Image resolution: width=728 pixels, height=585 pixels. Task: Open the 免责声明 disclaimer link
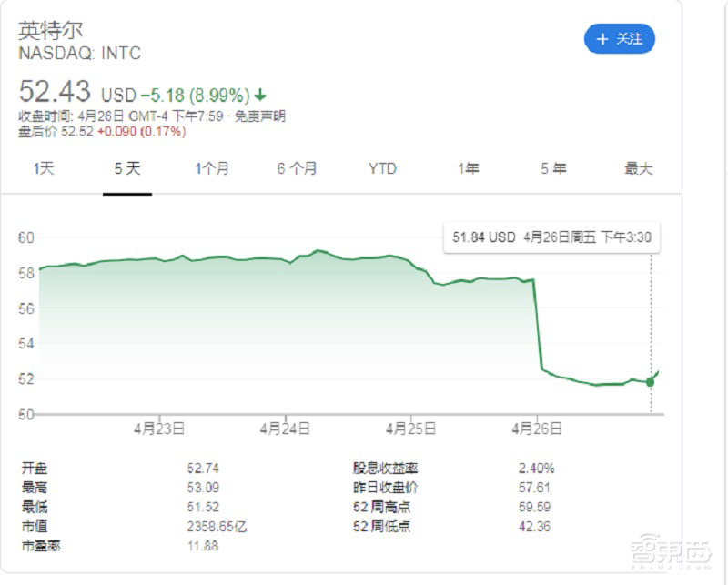pos(260,116)
